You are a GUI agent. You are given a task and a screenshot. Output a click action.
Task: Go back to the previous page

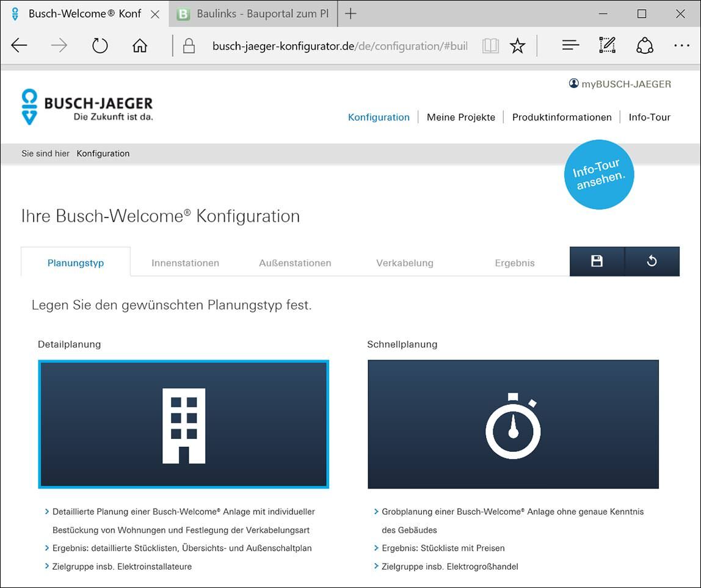(x=19, y=46)
